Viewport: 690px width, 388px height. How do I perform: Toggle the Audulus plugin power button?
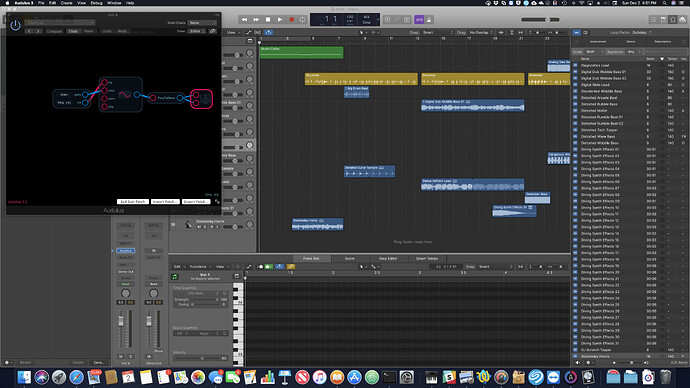pyautogui.click(x=15, y=26)
